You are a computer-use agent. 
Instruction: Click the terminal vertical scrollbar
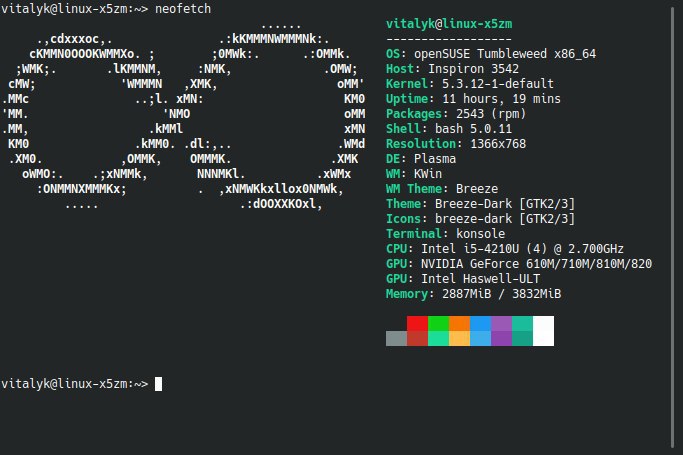[x=673, y=227]
